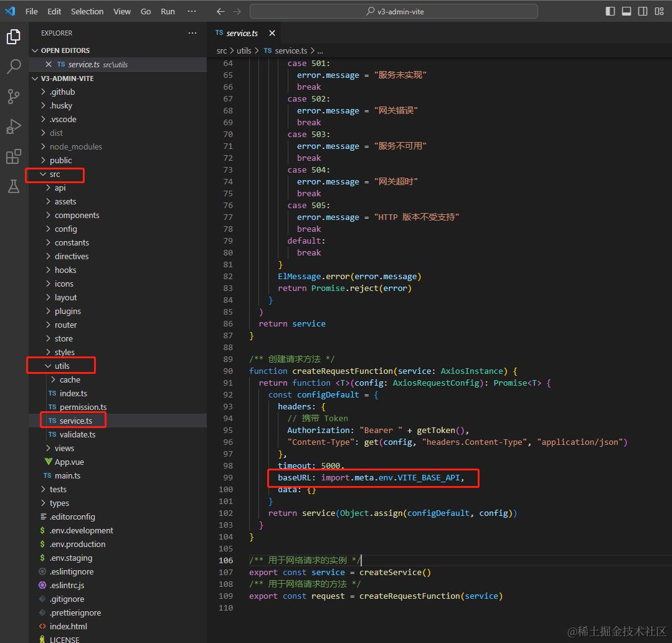Toggle the secondary side bar layout button
Image resolution: width=672 pixels, height=643 pixels.
(x=643, y=11)
